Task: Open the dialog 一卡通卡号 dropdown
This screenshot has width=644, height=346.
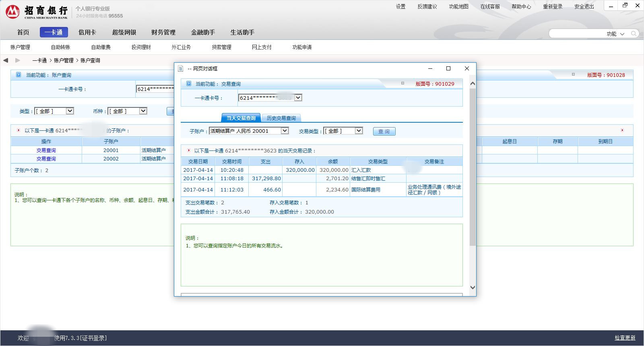Action: coord(298,98)
